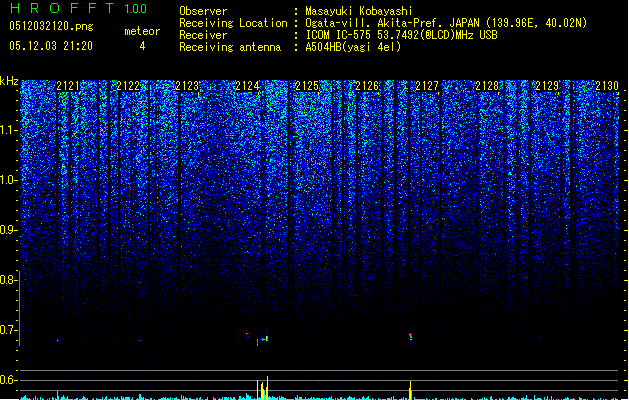This screenshot has height=400, width=629.
Task: Click the 2126 time marker
Action: click(367, 86)
